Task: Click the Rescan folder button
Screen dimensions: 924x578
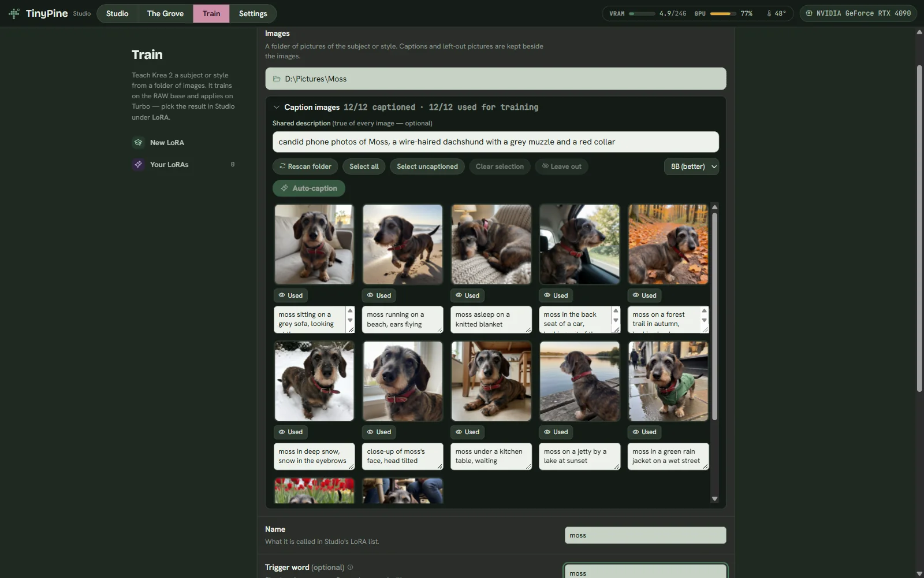Action: click(x=305, y=166)
